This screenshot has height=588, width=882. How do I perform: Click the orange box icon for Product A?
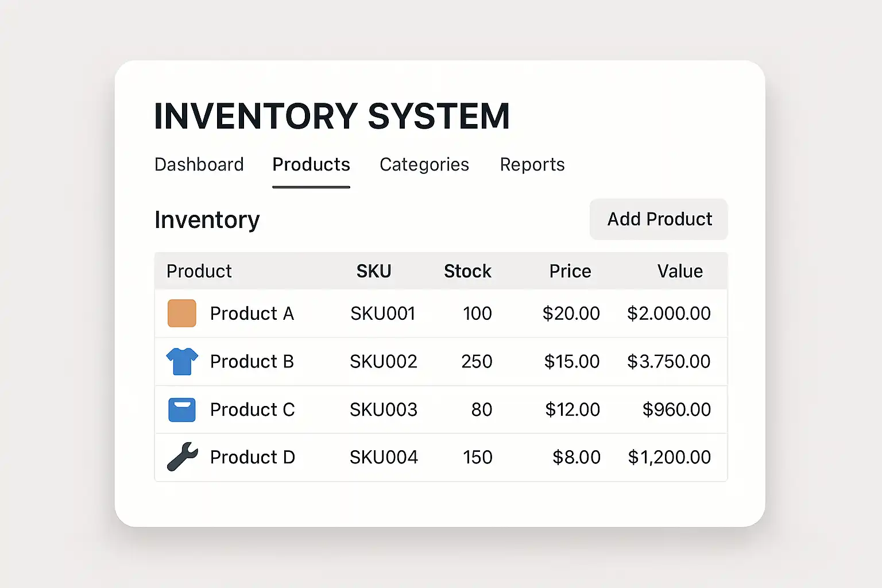(182, 314)
